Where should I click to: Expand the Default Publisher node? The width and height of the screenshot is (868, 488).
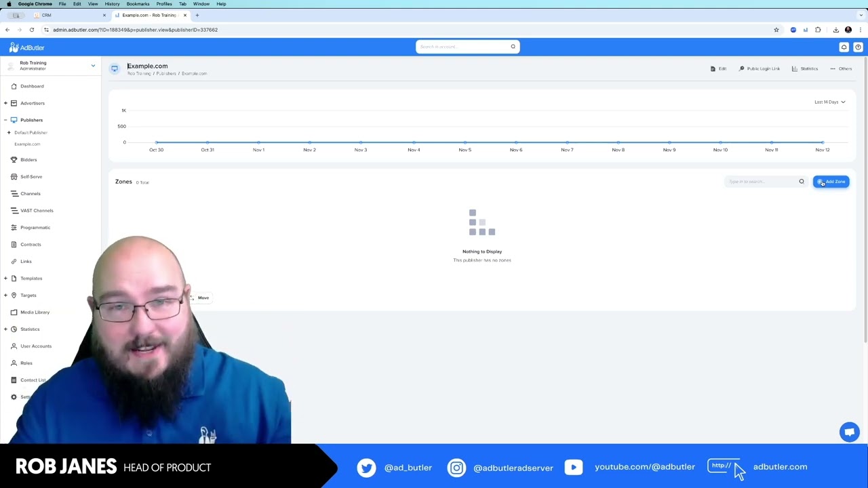(x=9, y=133)
